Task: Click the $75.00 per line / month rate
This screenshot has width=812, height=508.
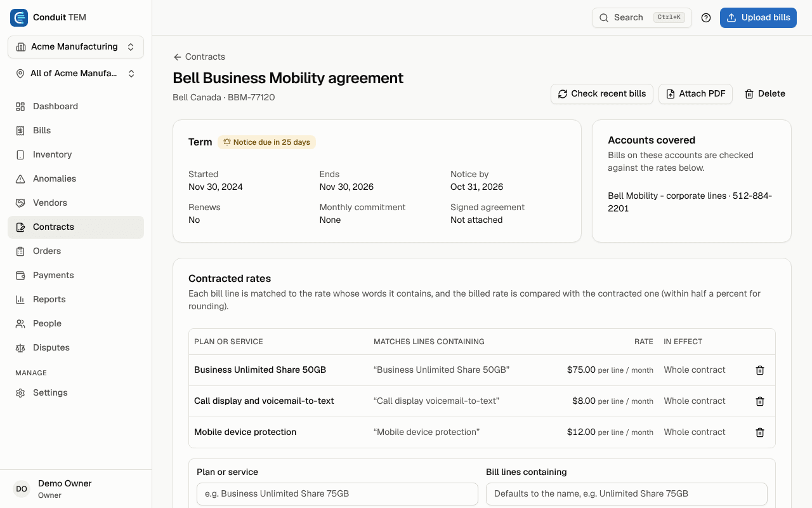Action: coord(610,370)
